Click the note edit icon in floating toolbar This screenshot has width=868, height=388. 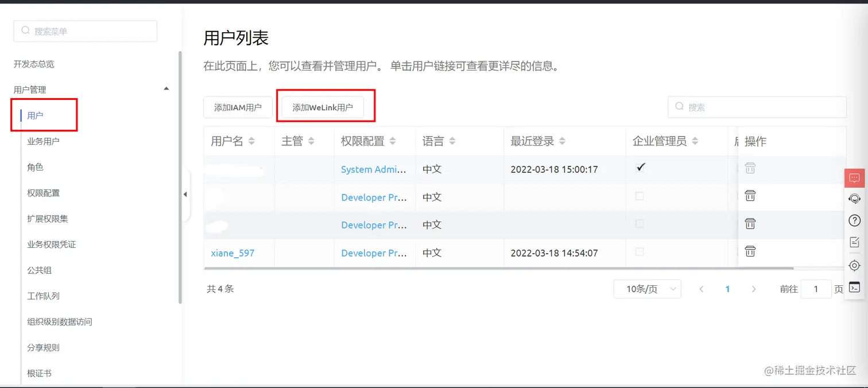[854, 242]
